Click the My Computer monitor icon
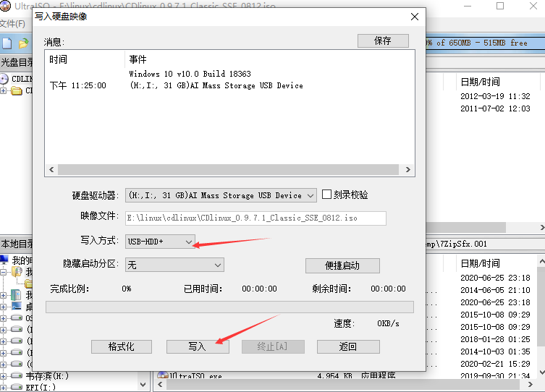 click(4, 260)
